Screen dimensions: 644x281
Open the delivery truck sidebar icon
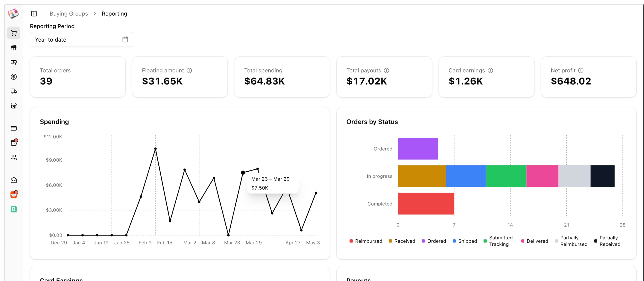14,91
